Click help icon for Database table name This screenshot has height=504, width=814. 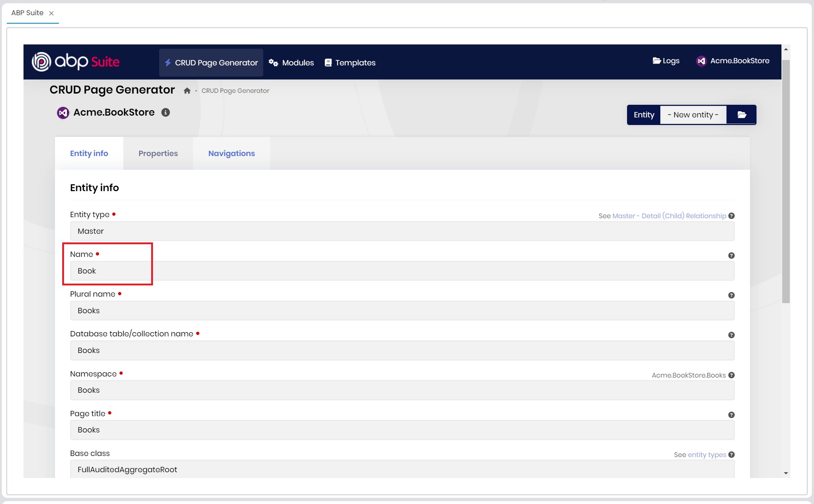tap(731, 335)
